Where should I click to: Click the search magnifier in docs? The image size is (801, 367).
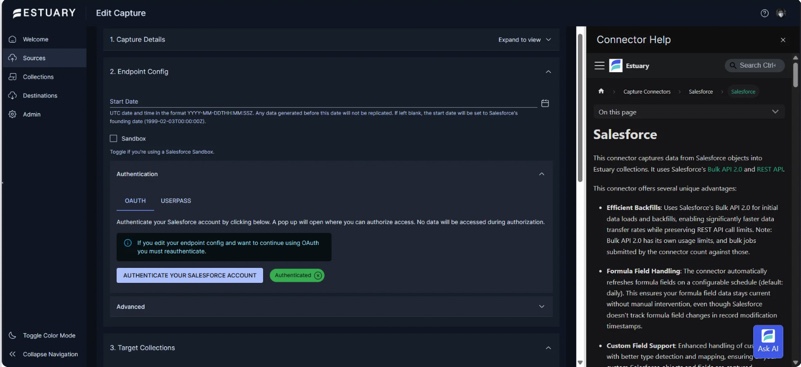(x=733, y=65)
